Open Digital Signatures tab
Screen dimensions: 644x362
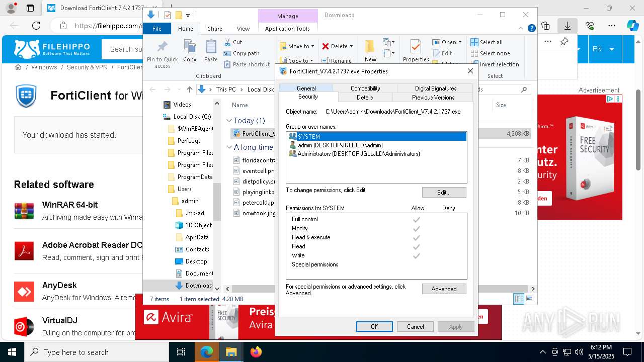436,88
